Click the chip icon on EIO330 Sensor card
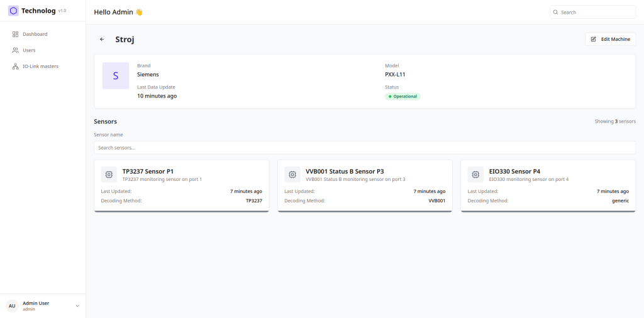The height and width of the screenshot is (318, 644). point(475,175)
